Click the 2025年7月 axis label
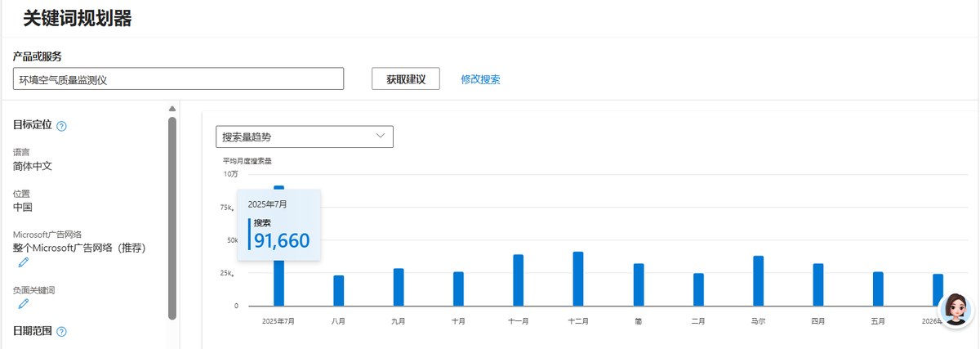The width and height of the screenshot is (980, 349). click(x=278, y=321)
